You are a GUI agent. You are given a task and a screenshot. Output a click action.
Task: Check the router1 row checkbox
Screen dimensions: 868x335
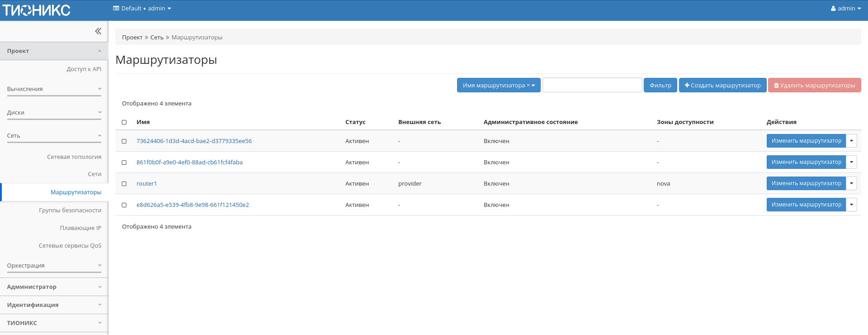click(x=124, y=184)
